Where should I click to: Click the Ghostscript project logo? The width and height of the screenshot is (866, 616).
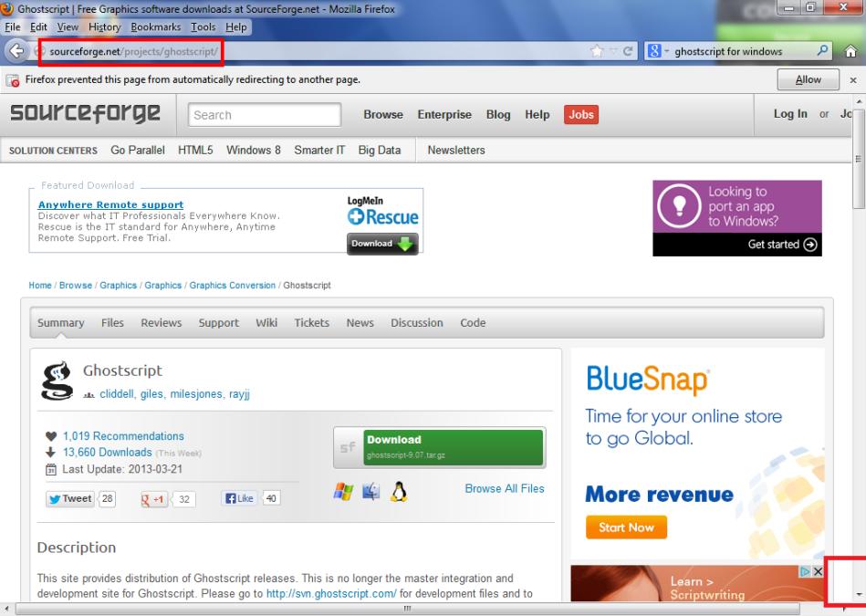tap(57, 381)
